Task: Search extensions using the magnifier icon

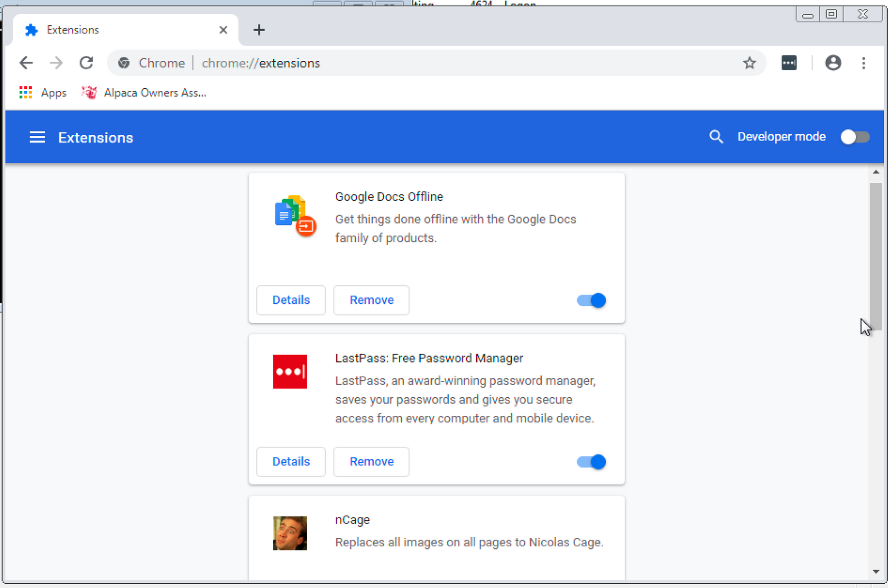Action: pos(716,137)
